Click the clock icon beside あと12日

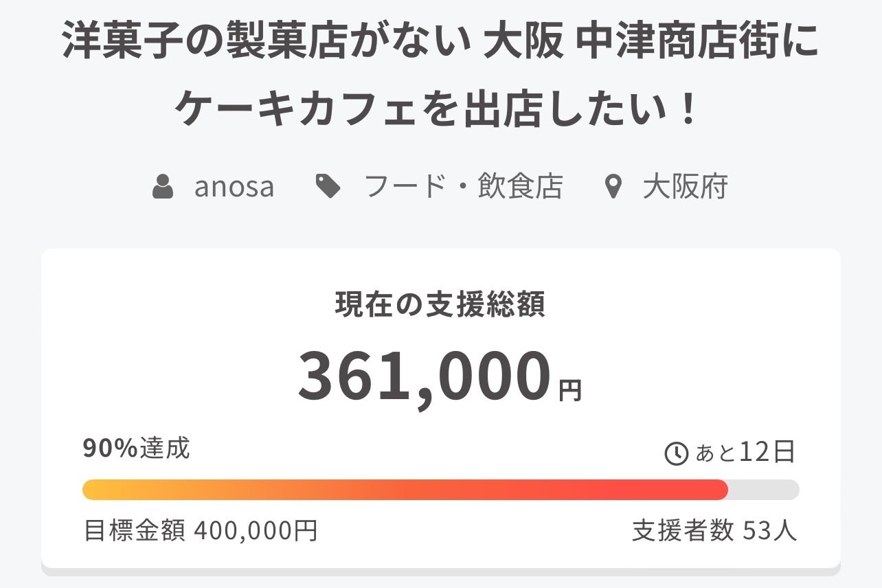click(x=677, y=453)
